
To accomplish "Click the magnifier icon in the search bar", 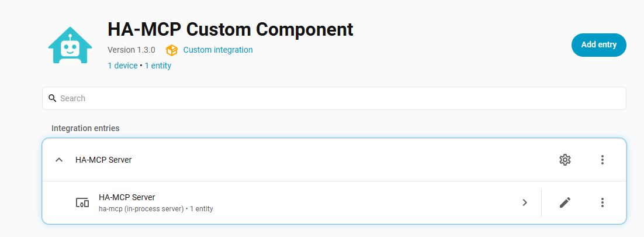I will (52, 98).
